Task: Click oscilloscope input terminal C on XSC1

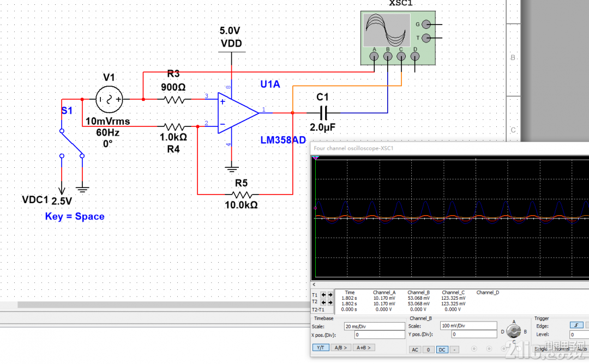Action: point(401,56)
